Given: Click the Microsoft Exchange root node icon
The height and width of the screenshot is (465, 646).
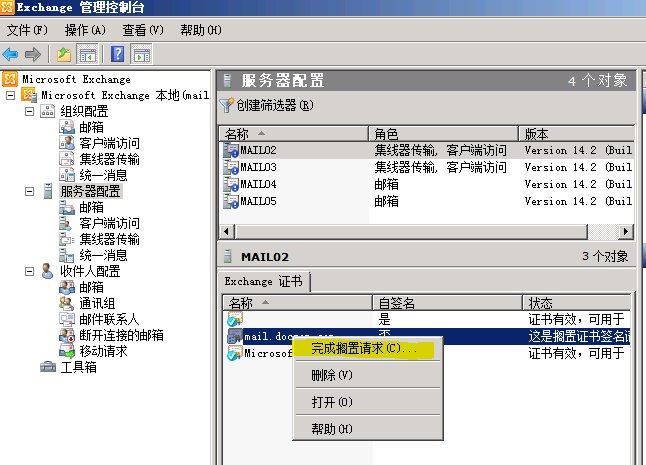Looking at the screenshot, I should tap(10, 79).
